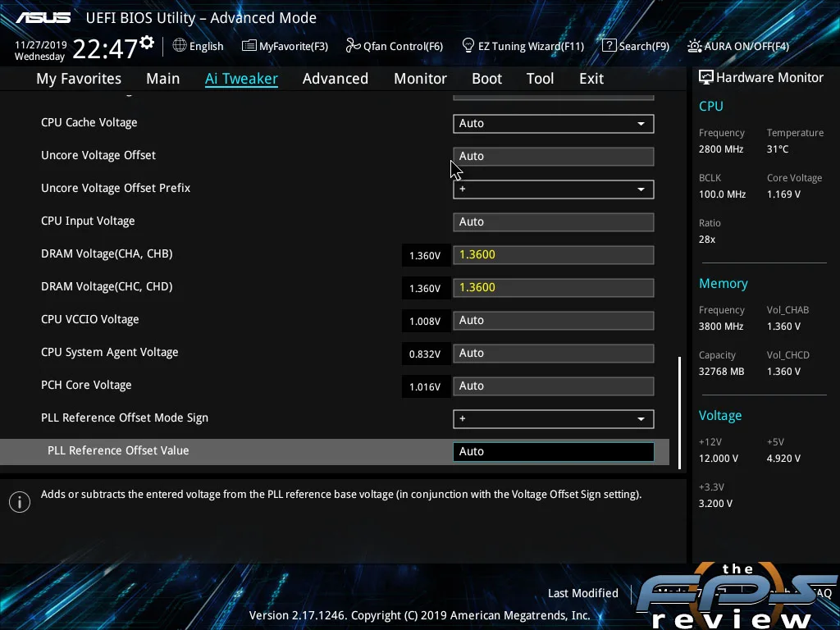Open MyFavorite(F3) list icon
This screenshot has height=630, width=840.
tap(249, 46)
